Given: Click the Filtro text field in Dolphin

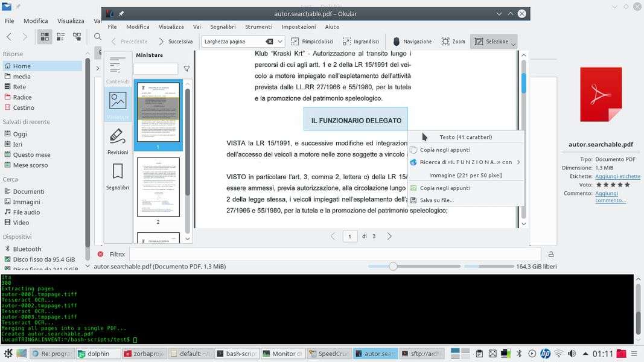Looking at the screenshot, I should click(335, 254).
